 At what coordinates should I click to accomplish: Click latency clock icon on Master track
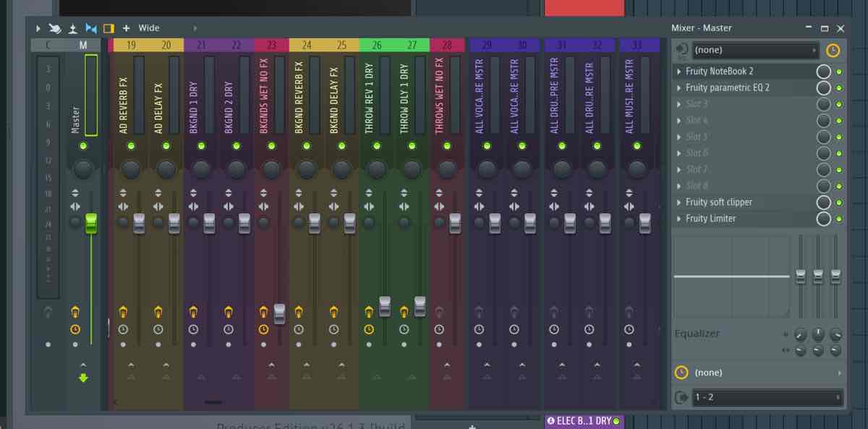(x=75, y=329)
